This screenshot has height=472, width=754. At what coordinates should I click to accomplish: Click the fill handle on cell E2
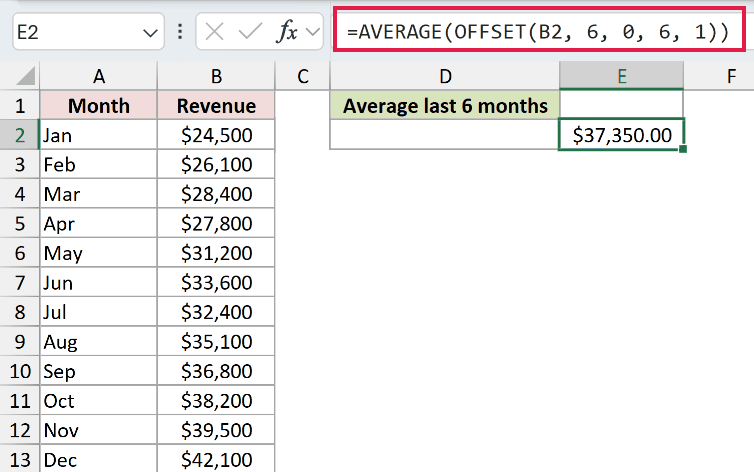click(x=683, y=149)
